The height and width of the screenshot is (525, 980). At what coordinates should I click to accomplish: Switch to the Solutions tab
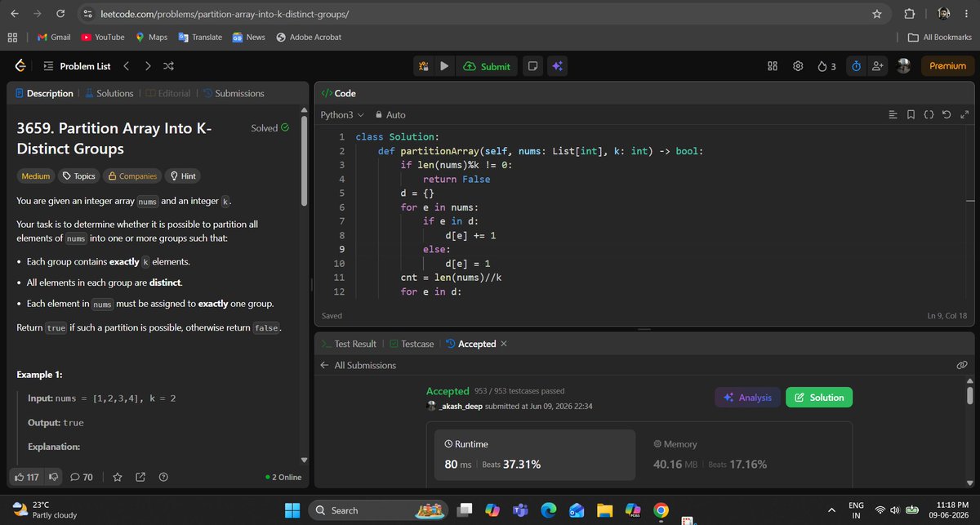[x=109, y=93]
